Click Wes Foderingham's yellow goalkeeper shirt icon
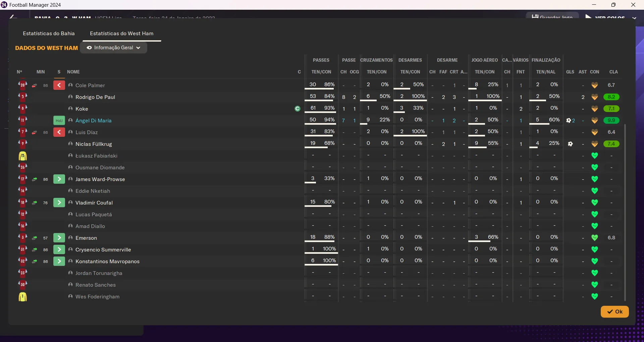644x342 pixels. pos(22,297)
